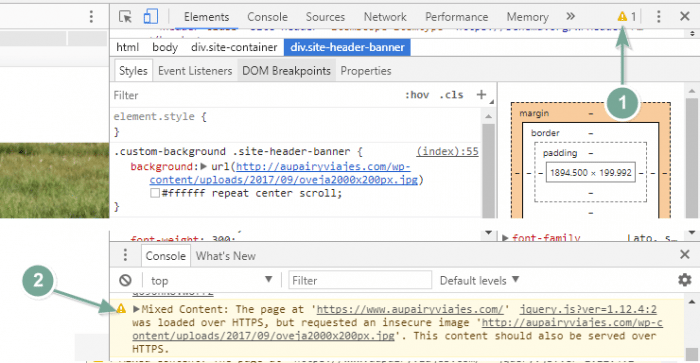Click the box model border label
The image size is (700, 363).
(545, 133)
